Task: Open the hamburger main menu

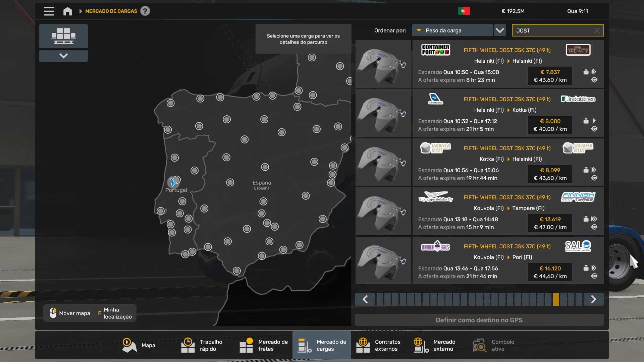Action: pyautogui.click(x=49, y=11)
